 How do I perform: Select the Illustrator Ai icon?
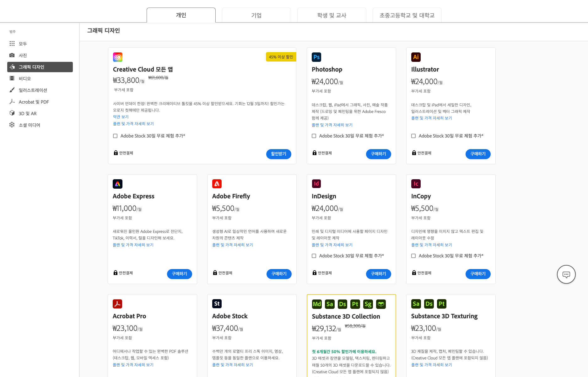tap(416, 57)
